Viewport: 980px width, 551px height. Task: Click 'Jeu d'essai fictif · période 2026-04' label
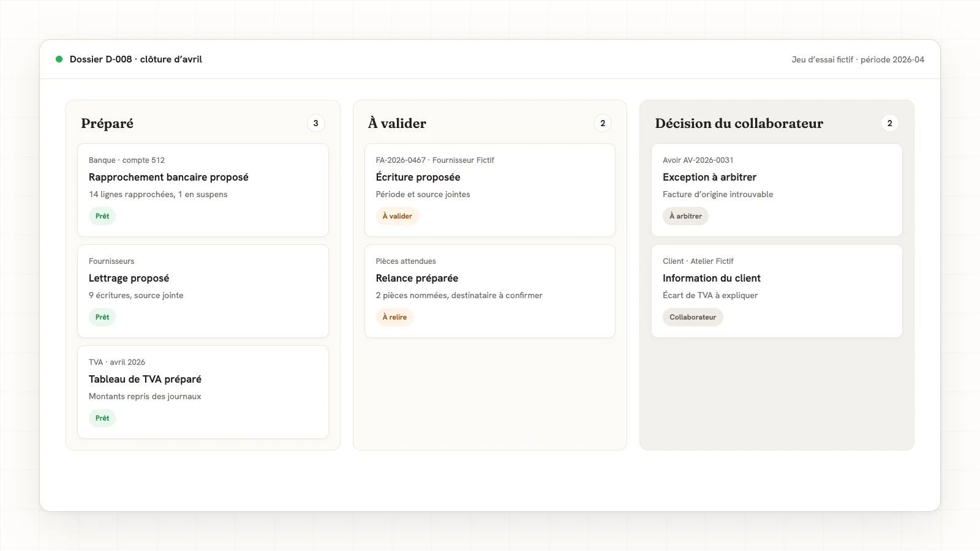coord(858,59)
